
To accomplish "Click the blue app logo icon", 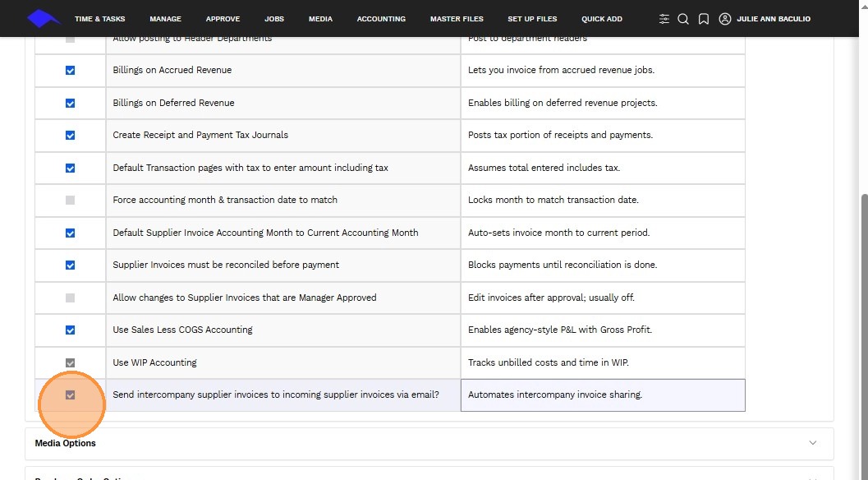I will pyautogui.click(x=44, y=18).
